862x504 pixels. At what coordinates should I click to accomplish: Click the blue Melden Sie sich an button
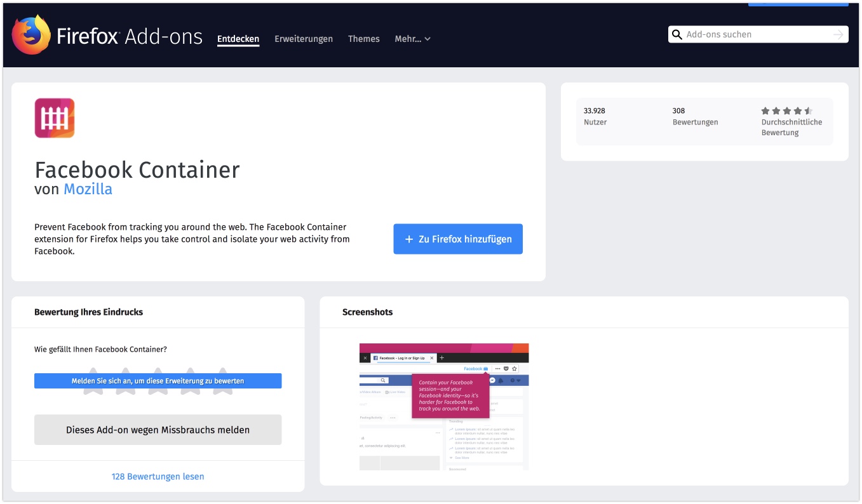pyautogui.click(x=158, y=381)
